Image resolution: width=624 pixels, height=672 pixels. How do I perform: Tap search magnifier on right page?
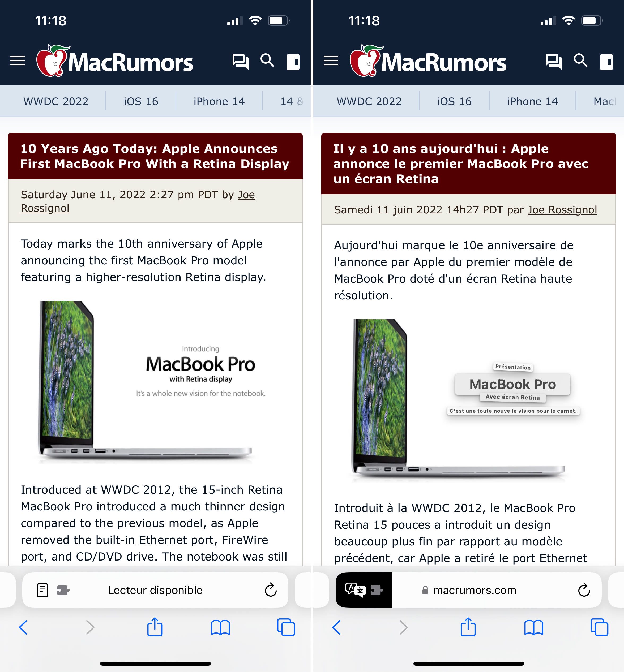click(581, 61)
